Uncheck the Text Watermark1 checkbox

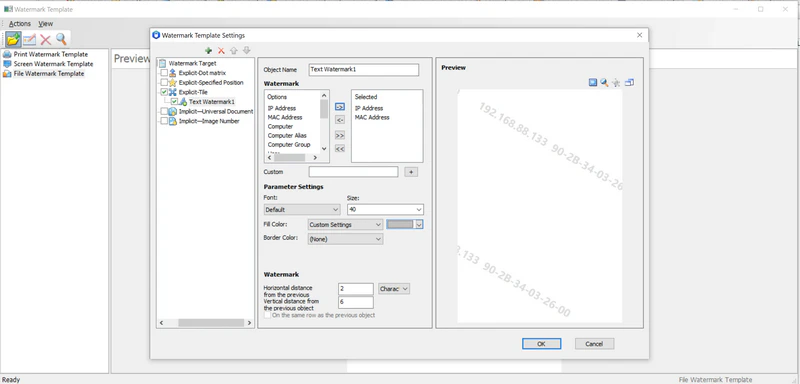[x=174, y=101]
